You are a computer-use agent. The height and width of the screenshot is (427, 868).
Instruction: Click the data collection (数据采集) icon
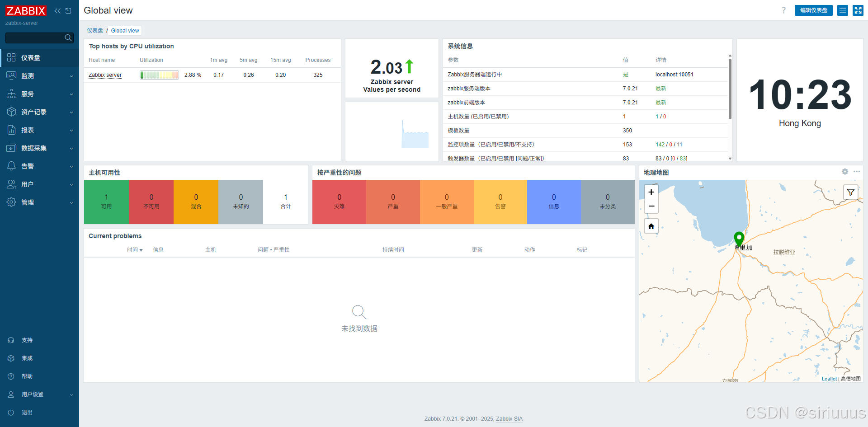11,148
